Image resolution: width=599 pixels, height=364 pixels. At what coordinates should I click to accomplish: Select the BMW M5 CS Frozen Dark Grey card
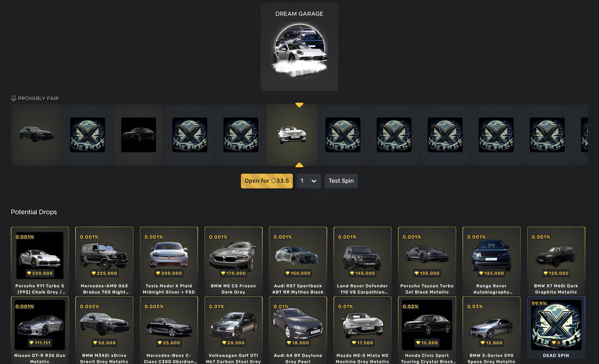[234, 261]
